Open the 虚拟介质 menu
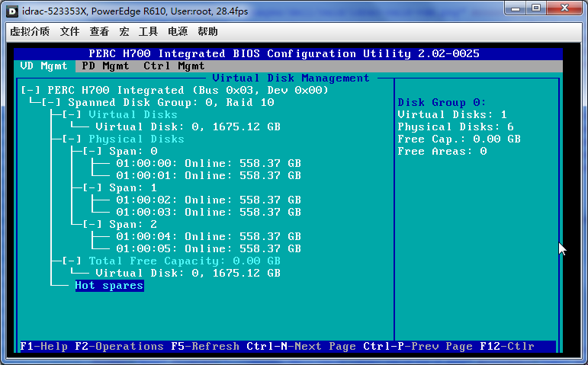 point(30,31)
